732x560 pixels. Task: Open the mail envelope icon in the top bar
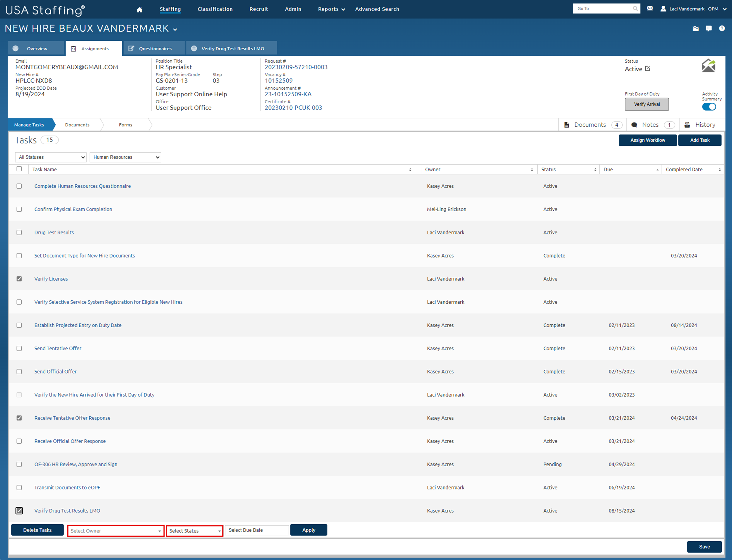[650, 8]
